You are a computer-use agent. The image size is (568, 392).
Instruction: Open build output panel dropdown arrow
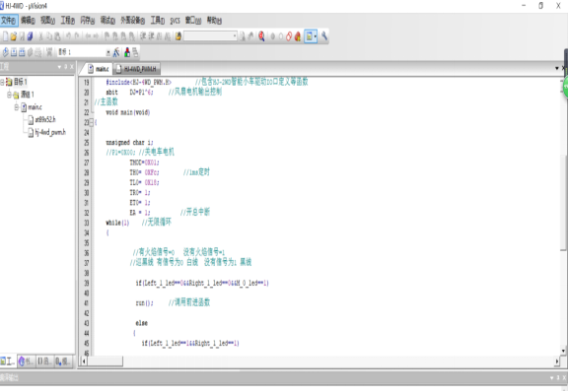(x=552, y=378)
